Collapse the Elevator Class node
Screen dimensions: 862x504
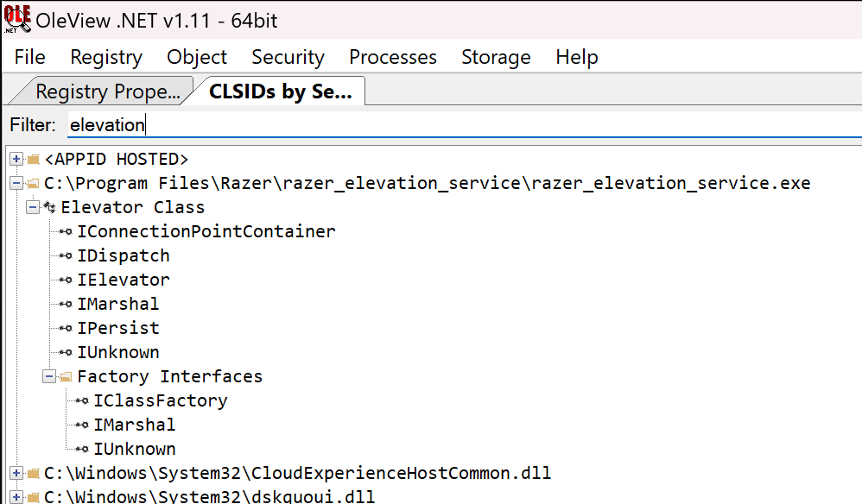[x=33, y=208]
